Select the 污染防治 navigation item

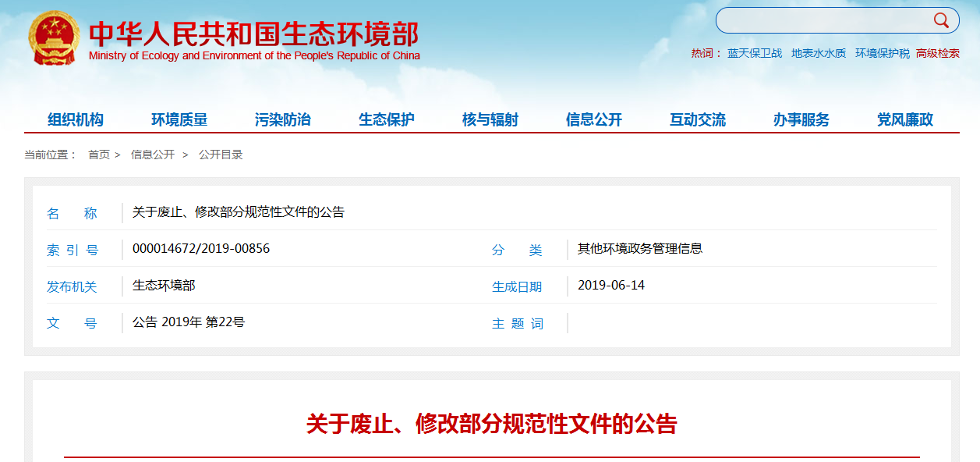click(x=283, y=119)
